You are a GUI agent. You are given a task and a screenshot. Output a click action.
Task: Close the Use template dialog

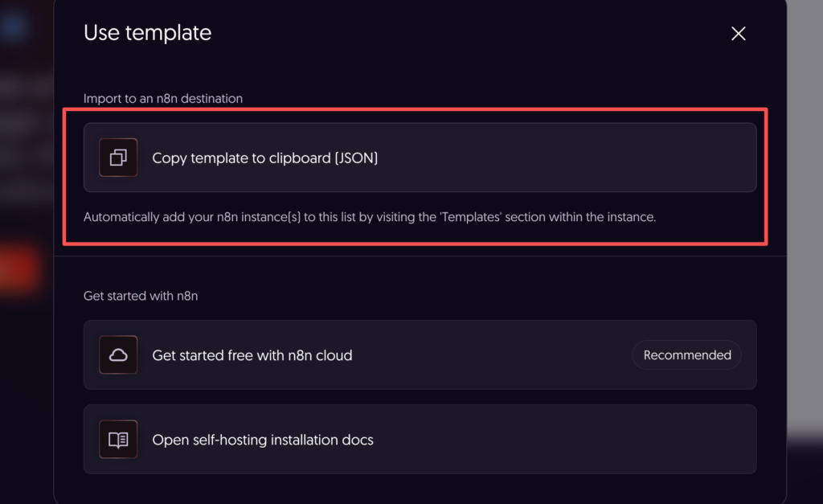[x=738, y=33]
